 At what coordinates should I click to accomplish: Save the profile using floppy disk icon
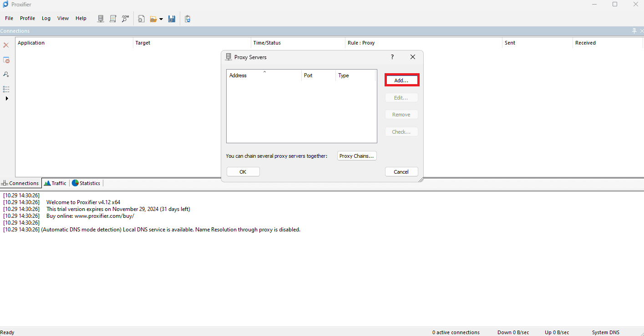click(172, 19)
